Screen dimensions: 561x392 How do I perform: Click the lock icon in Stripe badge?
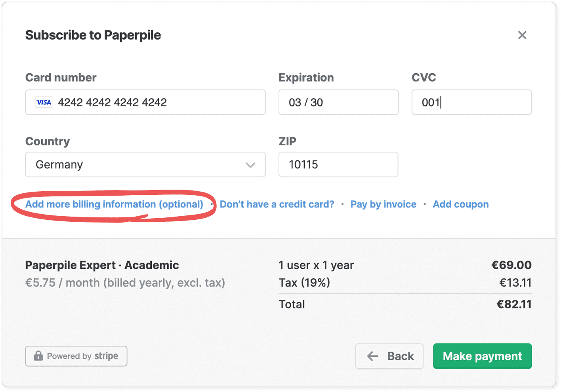[38, 356]
